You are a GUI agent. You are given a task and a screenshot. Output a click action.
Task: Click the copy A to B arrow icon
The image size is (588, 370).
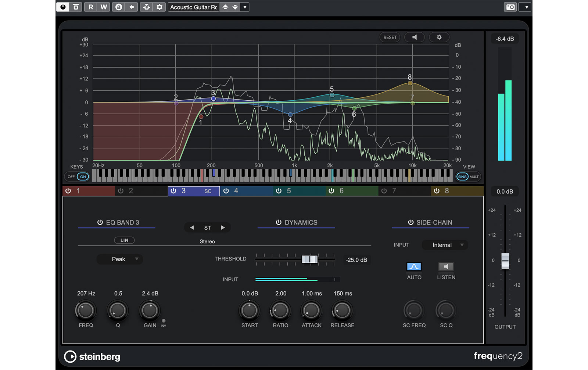point(131,7)
